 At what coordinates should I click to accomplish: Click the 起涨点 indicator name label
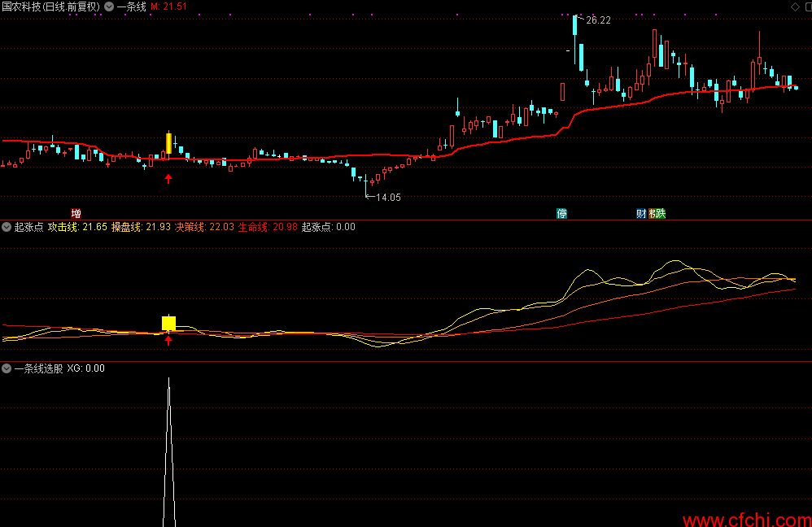pos(29,227)
